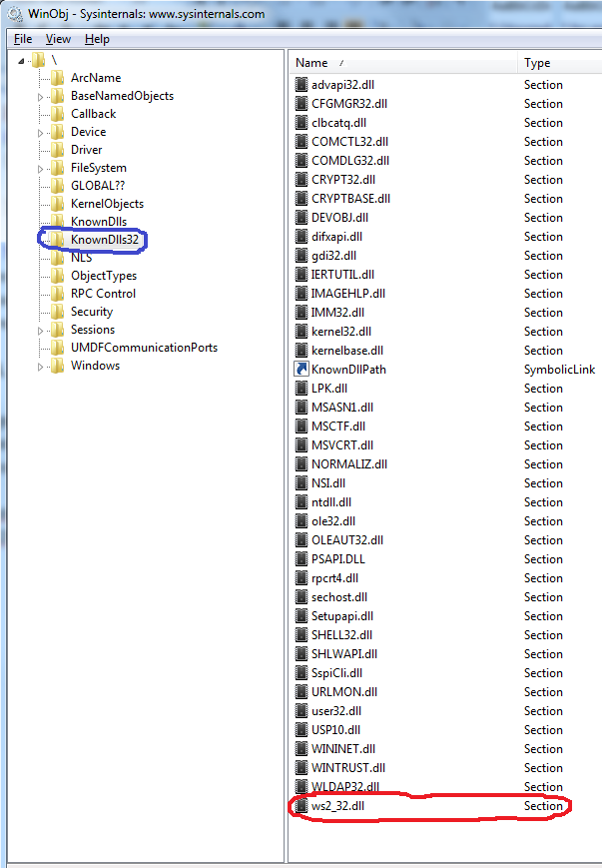This screenshot has width=602, height=868.
Task: Select the IERTUTIL.dll entry
Action: pos(342,274)
